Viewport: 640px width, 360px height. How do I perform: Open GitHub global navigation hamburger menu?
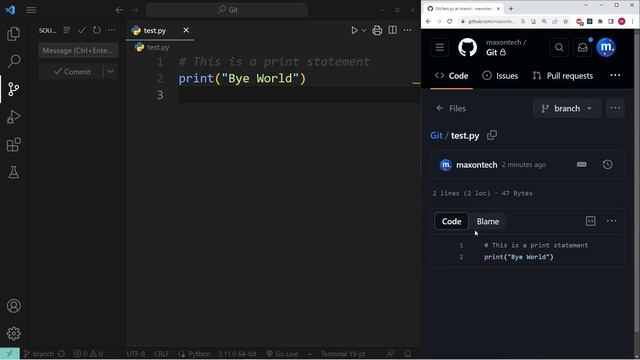pos(440,47)
